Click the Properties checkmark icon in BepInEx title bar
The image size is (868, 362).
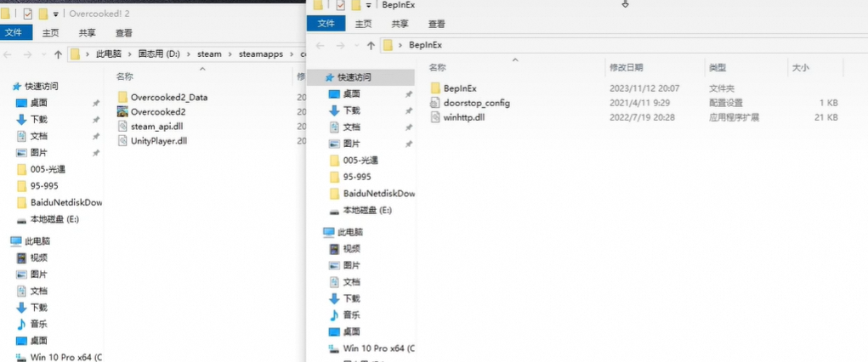click(x=340, y=5)
